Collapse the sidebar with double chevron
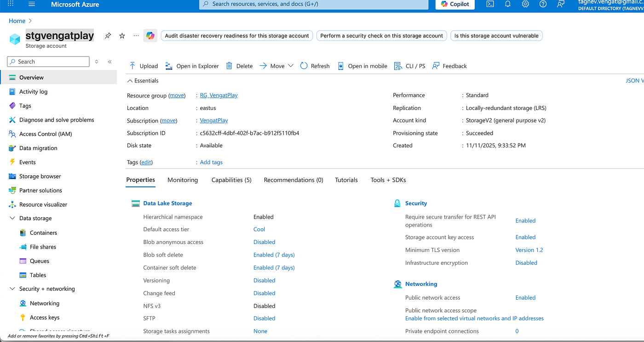The width and height of the screenshot is (644, 342). pos(109,62)
